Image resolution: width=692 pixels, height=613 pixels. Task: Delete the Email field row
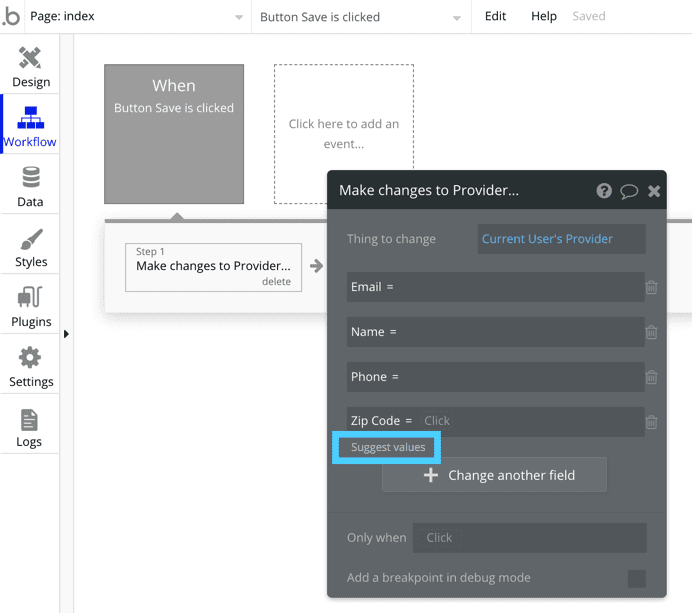coord(651,287)
